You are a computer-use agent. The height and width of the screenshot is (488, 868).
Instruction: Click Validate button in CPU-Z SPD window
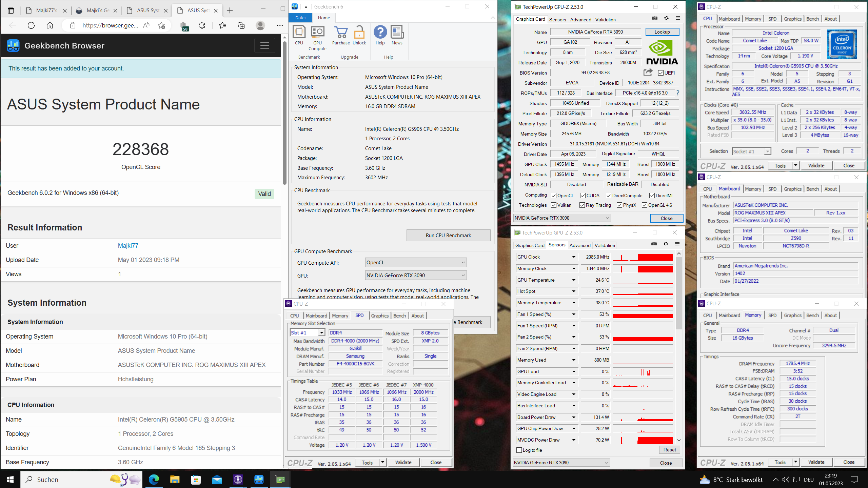(x=403, y=462)
